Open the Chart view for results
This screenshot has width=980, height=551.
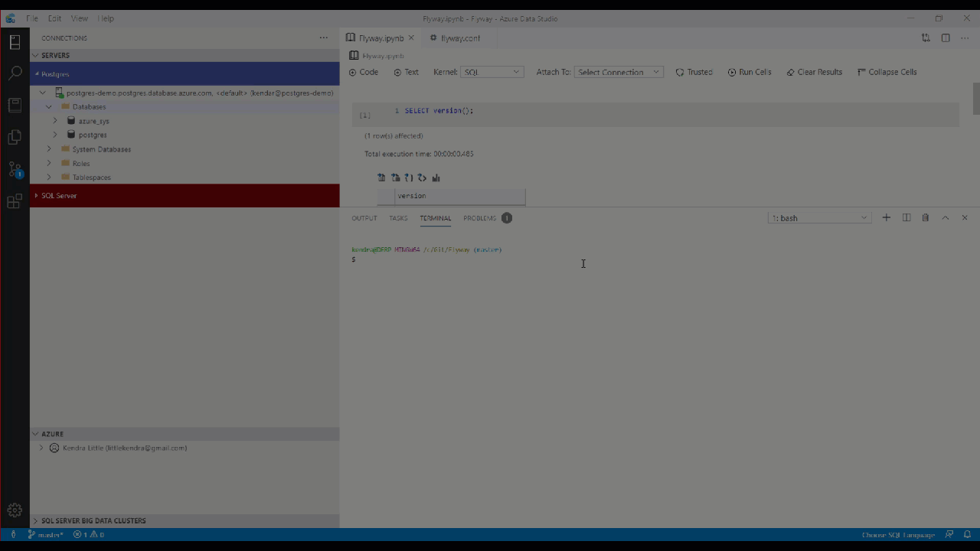point(436,178)
